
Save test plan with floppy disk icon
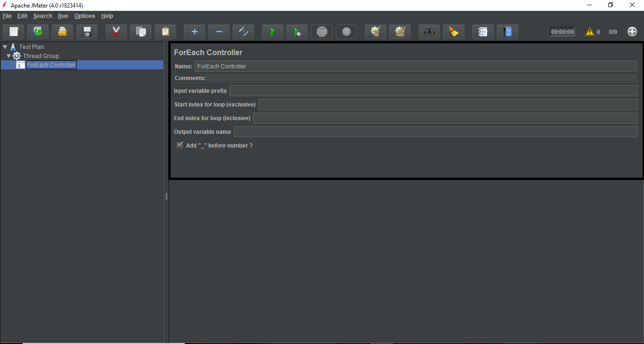pos(87,32)
